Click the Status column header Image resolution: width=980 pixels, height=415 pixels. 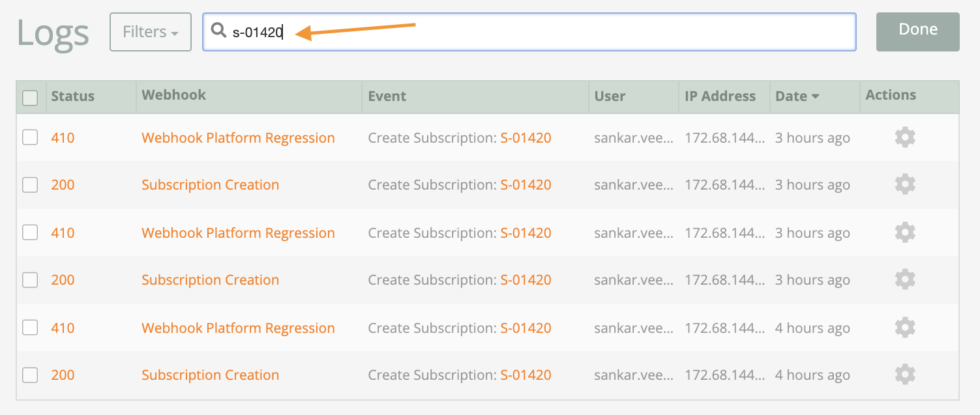pos(72,96)
